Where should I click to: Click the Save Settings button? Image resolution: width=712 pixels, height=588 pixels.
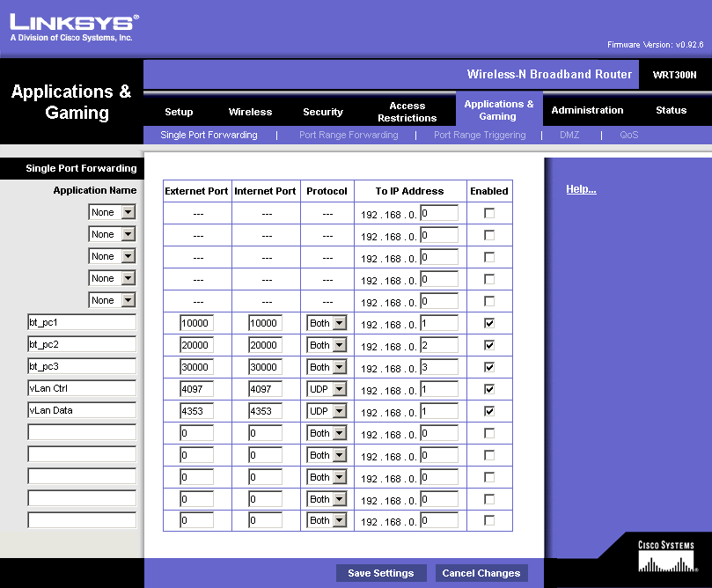tap(381, 573)
